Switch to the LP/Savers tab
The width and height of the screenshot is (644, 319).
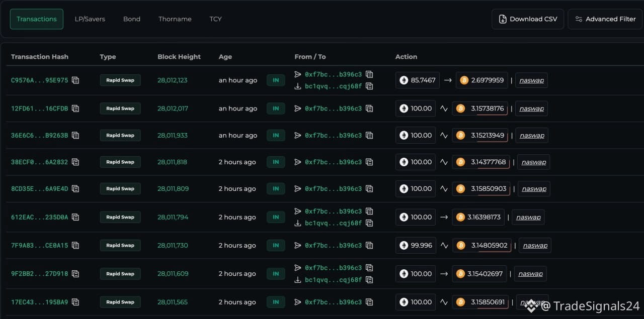90,19
